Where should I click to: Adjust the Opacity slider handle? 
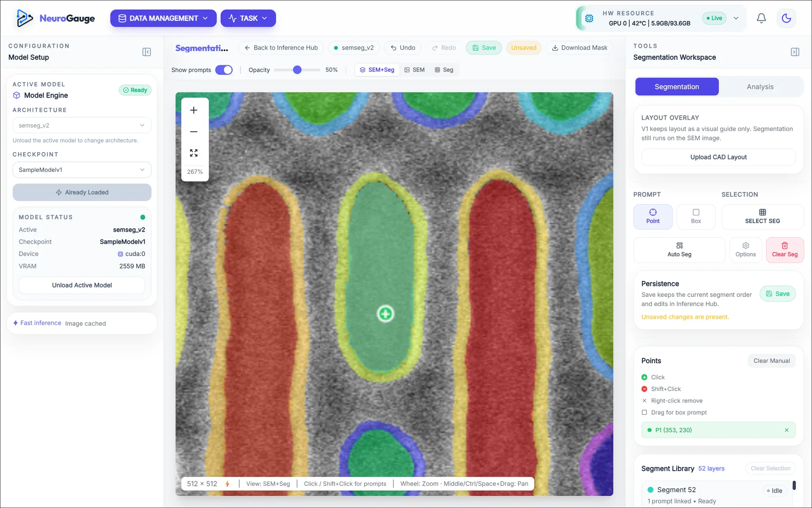tap(297, 70)
